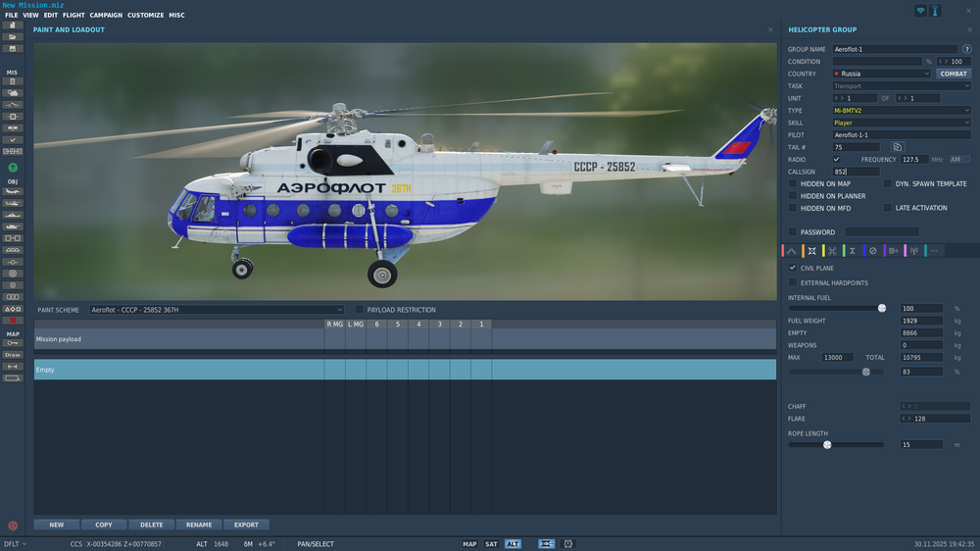Enable Hidden on MFD checkbox
Screen dimensions: 980x551
coord(793,208)
